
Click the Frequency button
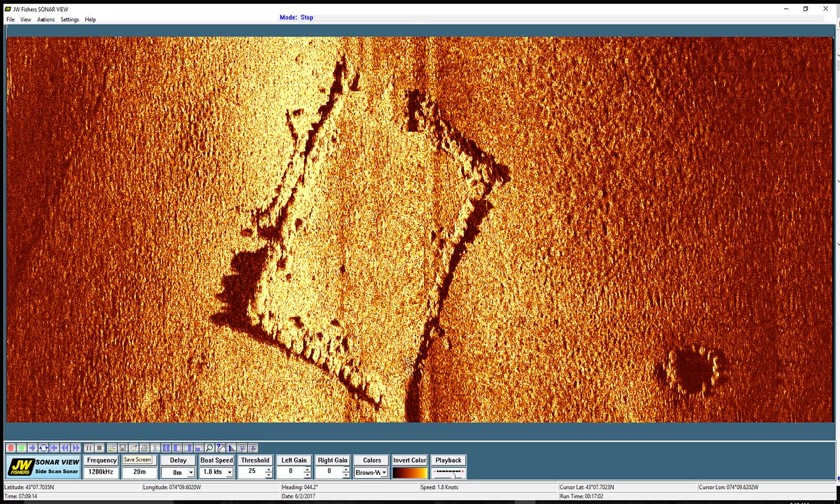coord(101,460)
